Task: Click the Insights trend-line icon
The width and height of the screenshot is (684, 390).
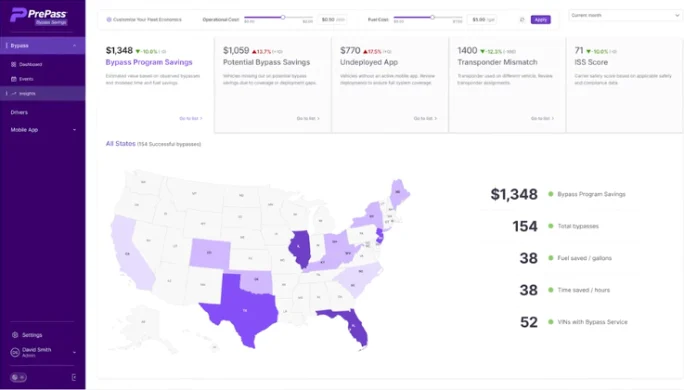Action: coord(14,93)
